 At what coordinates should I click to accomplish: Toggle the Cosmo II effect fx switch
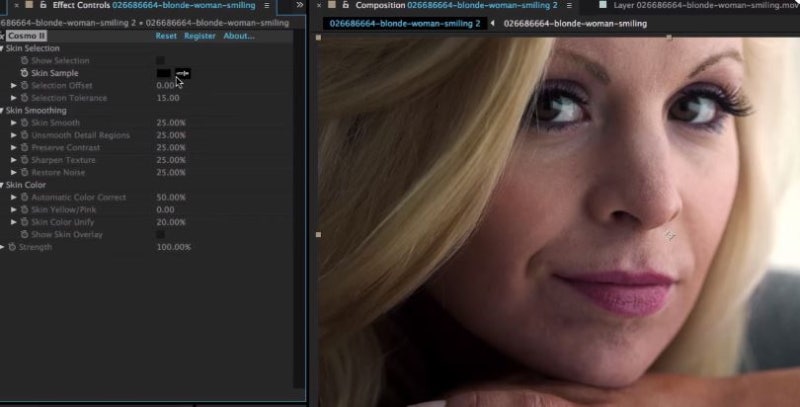2,36
